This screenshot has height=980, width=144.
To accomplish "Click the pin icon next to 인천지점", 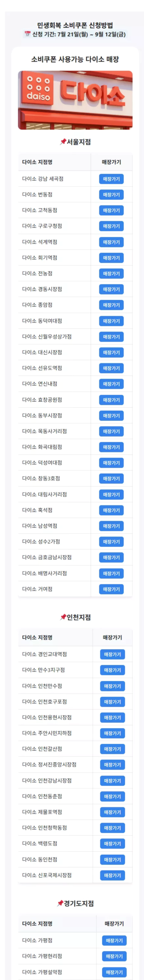I will click(63, 617).
